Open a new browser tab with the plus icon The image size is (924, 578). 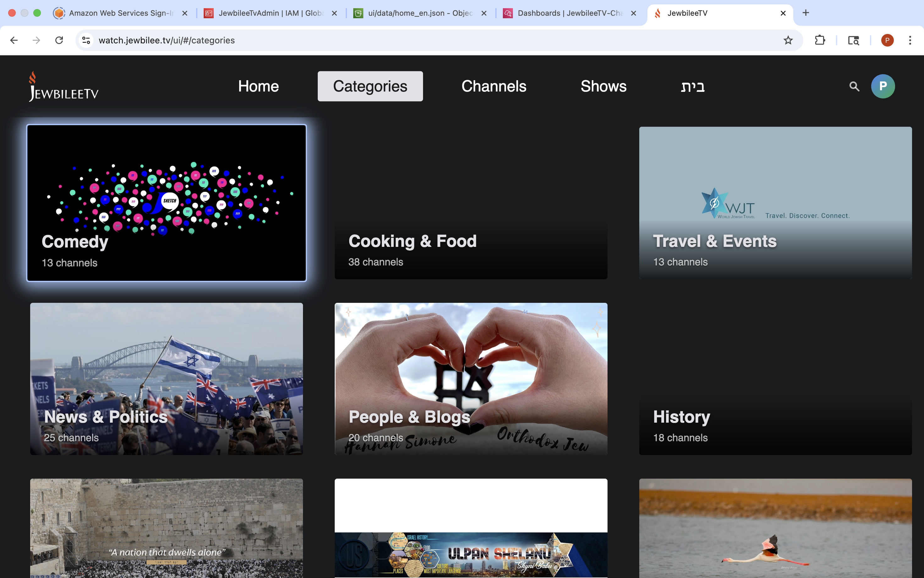pos(806,13)
